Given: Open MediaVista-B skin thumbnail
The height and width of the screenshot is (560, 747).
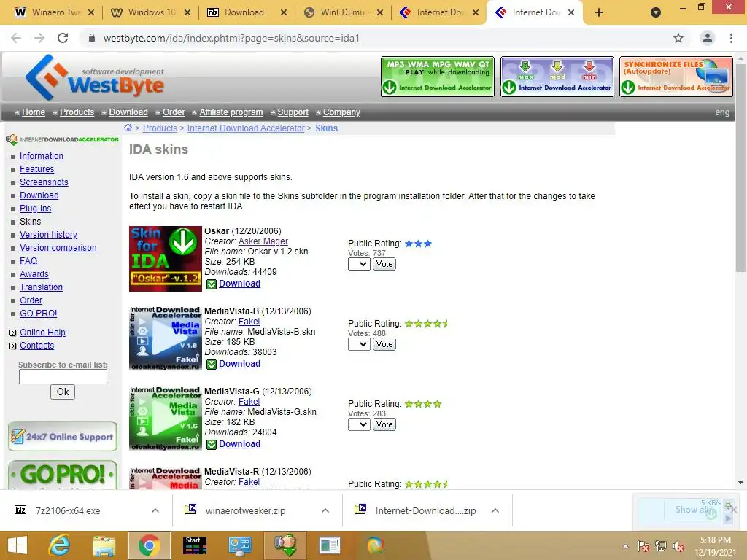Looking at the screenshot, I should coord(166,338).
